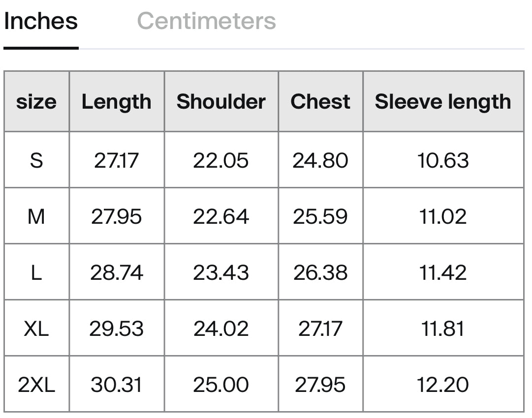Click the Length column header
This screenshot has width=532, height=418.
click(117, 102)
